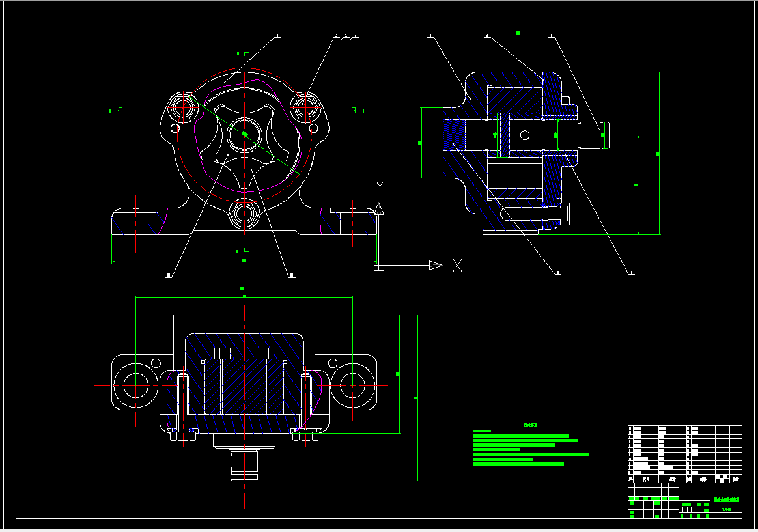Viewport: 758px width, 532px height.
Task: Select the output shaft stub in the top view
Action: (244, 465)
